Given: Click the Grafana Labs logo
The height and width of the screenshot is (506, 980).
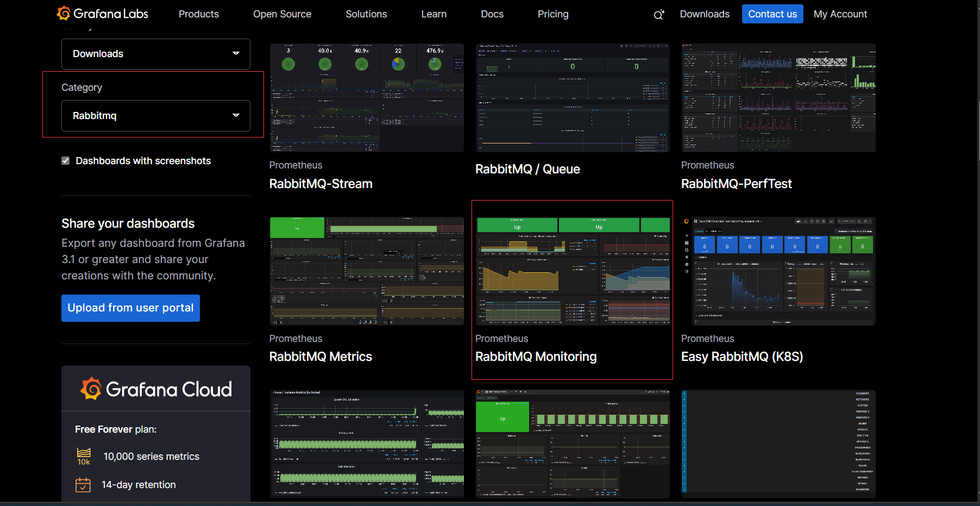Looking at the screenshot, I should [x=103, y=14].
